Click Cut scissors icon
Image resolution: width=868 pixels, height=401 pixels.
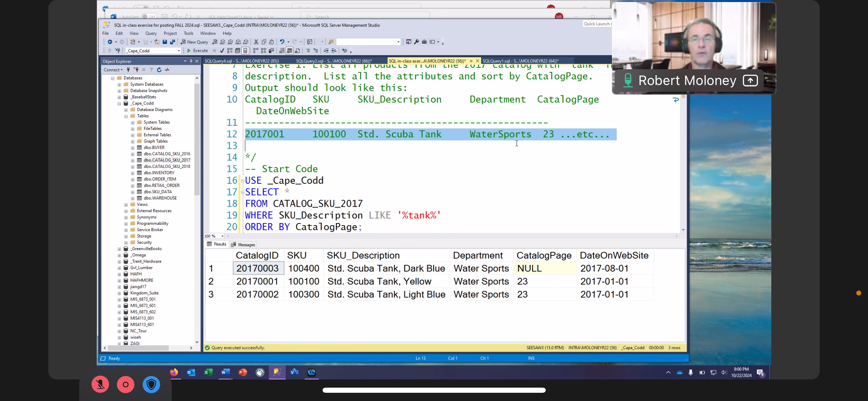coord(256,42)
